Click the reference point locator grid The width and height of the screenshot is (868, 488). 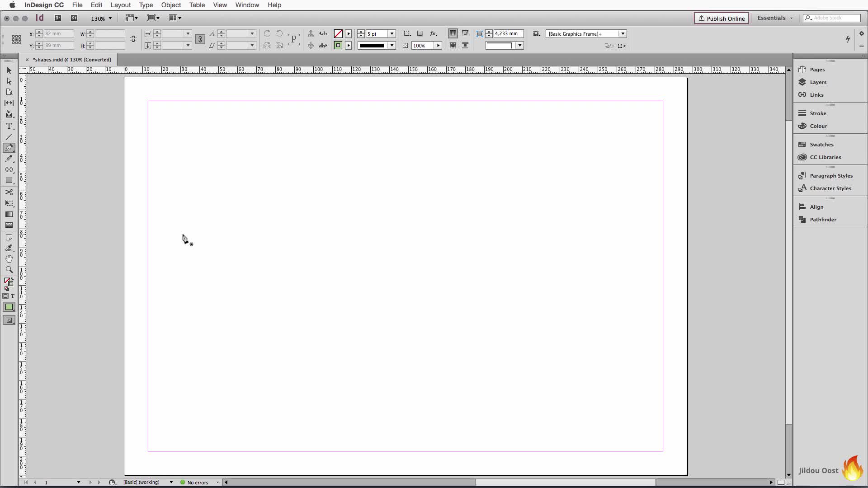pyautogui.click(x=16, y=39)
